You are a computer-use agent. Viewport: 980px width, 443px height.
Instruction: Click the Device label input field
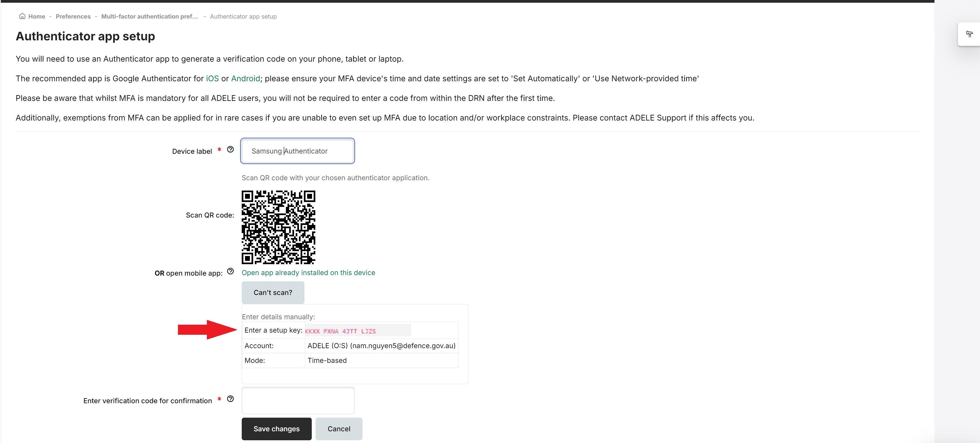click(x=298, y=150)
